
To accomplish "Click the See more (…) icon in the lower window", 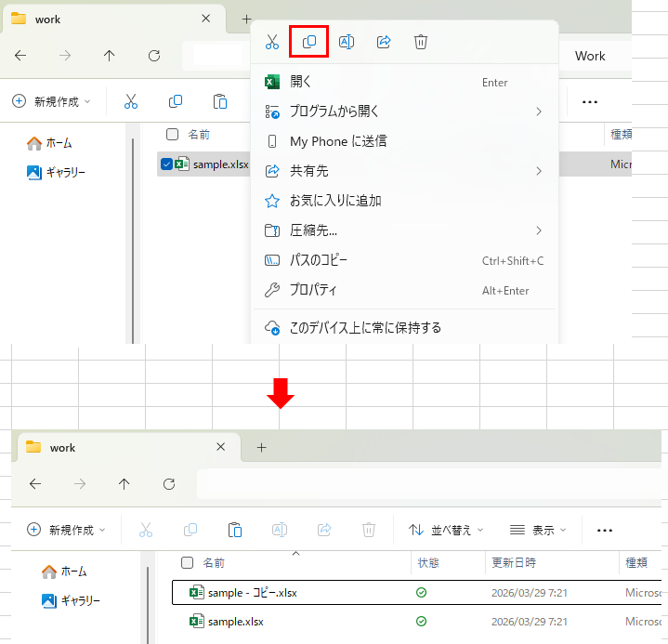I will [605, 530].
